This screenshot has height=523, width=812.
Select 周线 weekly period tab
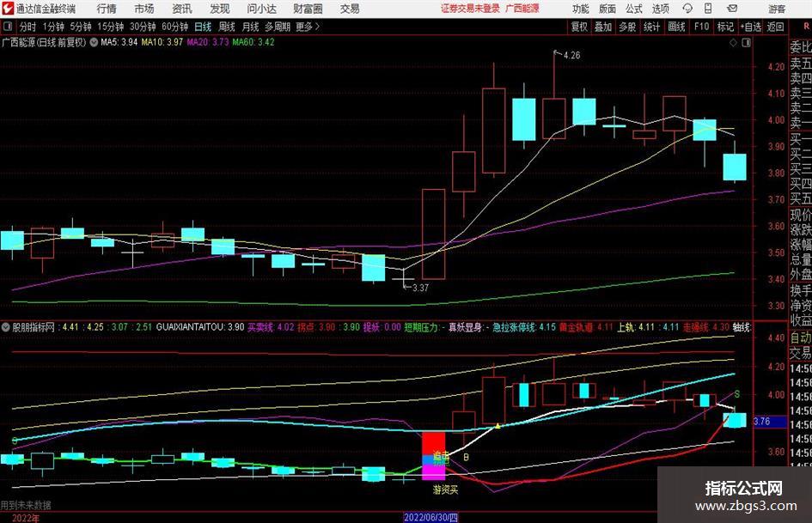click(226, 27)
